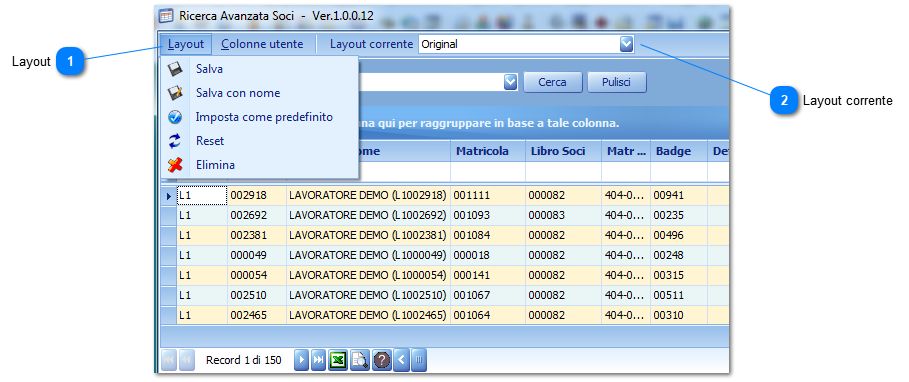The height and width of the screenshot is (382, 909).
Task: Click filter cell under Badge header
Action: click(679, 172)
